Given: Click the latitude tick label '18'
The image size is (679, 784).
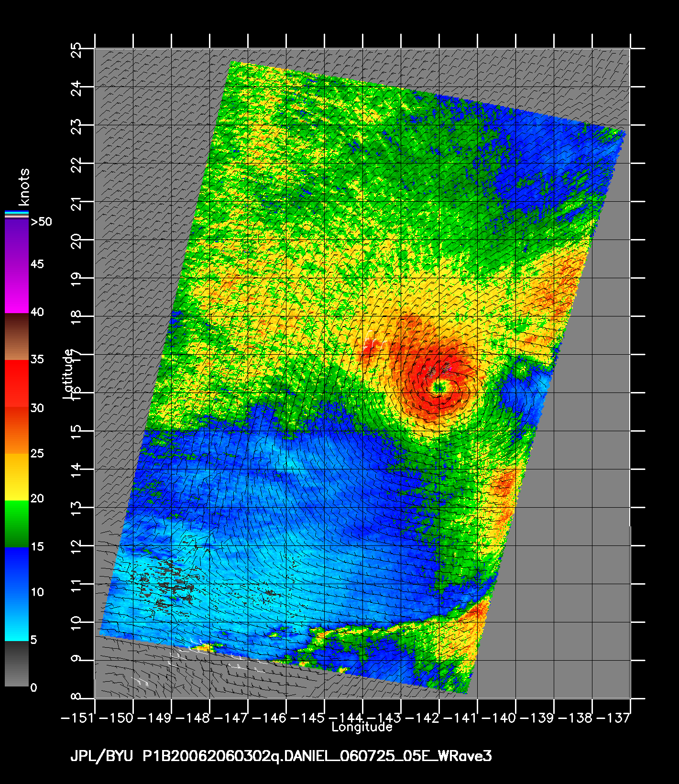Looking at the screenshot, I should point(76,318).
